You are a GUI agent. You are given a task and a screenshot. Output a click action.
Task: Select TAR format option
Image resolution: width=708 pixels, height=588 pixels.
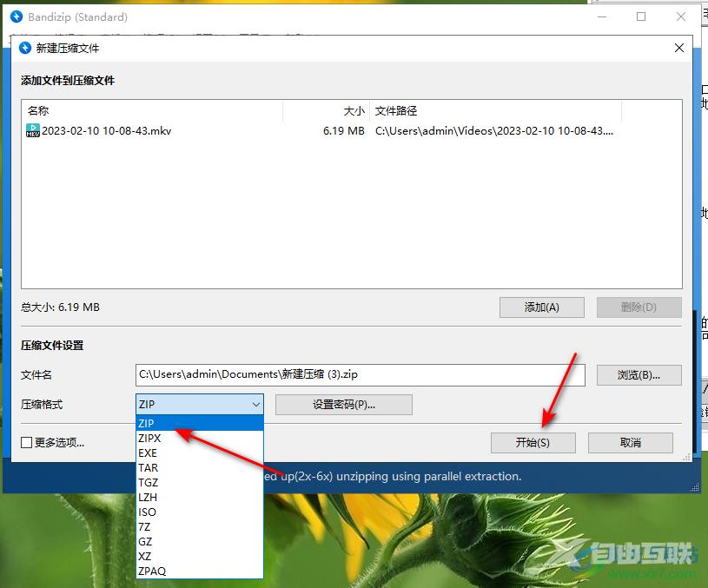(x=199, y=468)
